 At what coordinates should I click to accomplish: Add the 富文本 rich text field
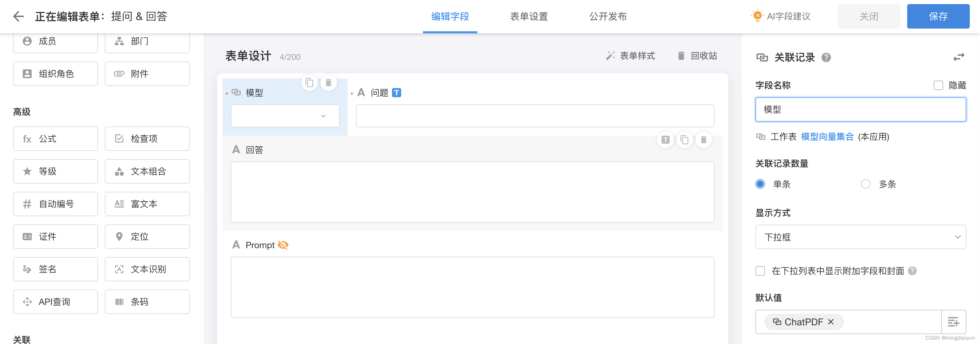coord(147,204)
